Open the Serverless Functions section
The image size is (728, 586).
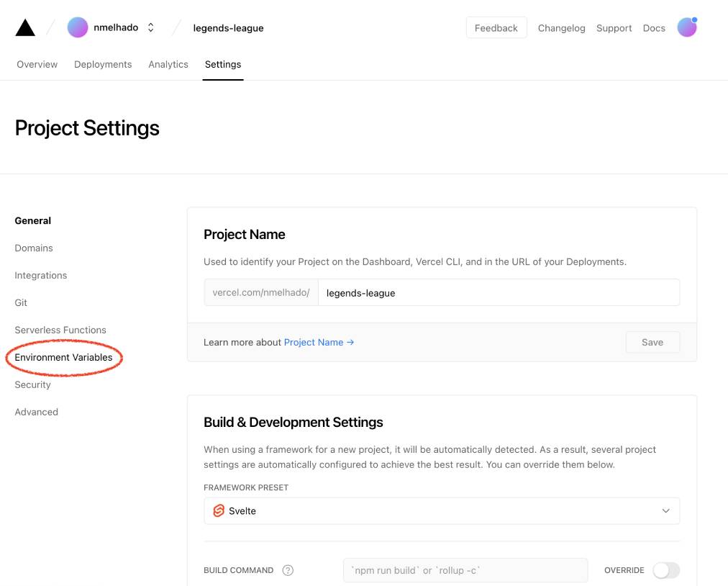click(x=60, y=330)
